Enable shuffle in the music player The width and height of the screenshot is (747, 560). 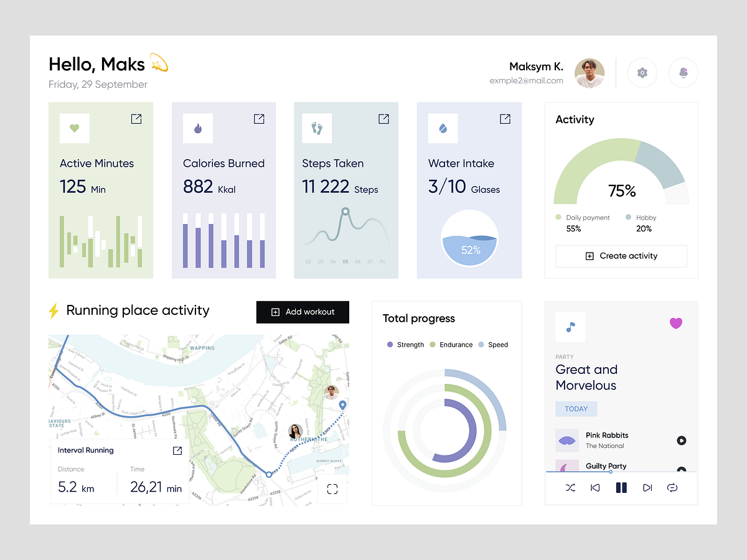tap(570, 488)
